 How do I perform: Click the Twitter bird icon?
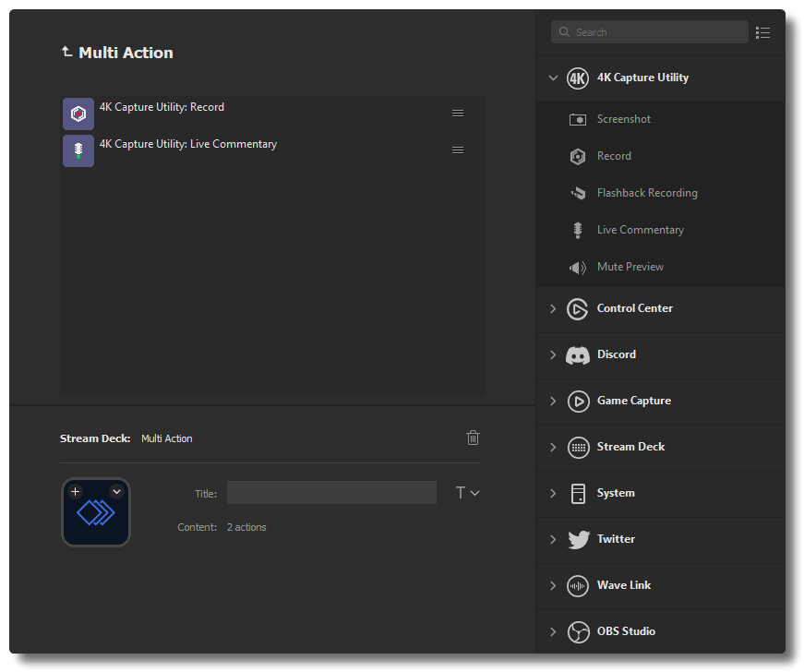pyautogui.click(x=579, y=540)
